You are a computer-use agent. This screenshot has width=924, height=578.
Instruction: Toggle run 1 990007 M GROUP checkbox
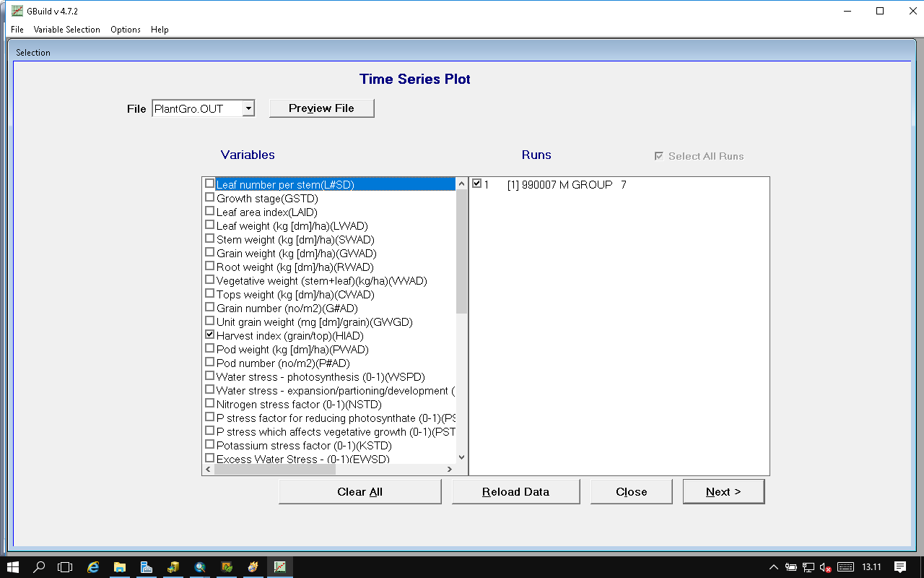click(x=477, y=184)
